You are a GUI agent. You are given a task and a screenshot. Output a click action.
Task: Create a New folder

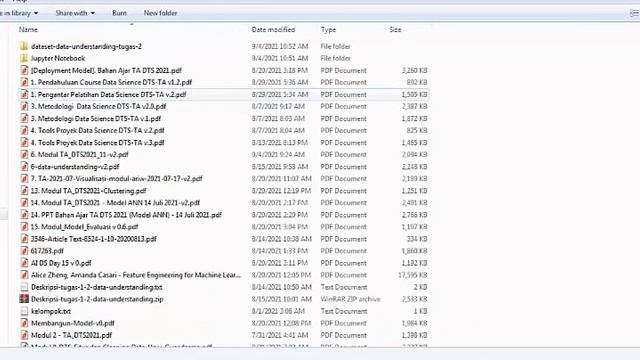(160, 13)
